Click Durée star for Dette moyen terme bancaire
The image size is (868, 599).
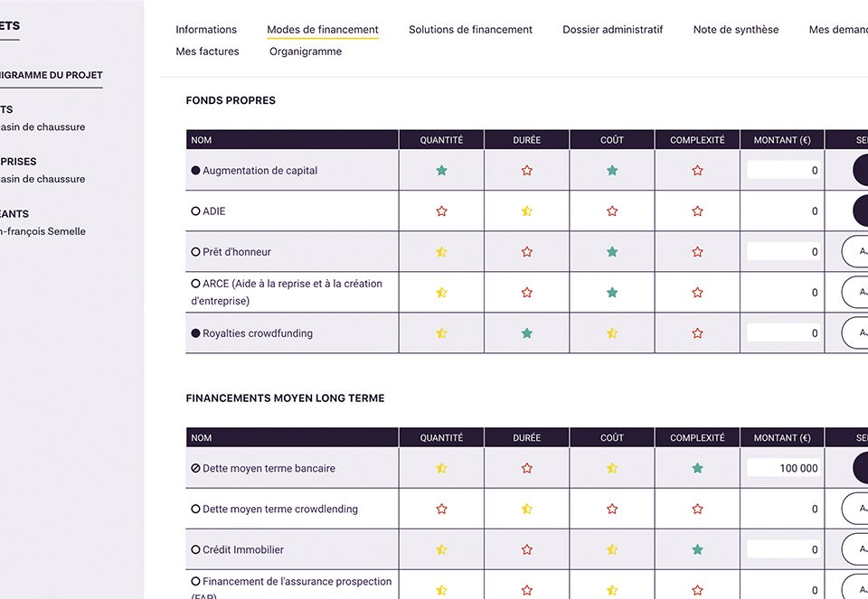click(x=526, y=469)
